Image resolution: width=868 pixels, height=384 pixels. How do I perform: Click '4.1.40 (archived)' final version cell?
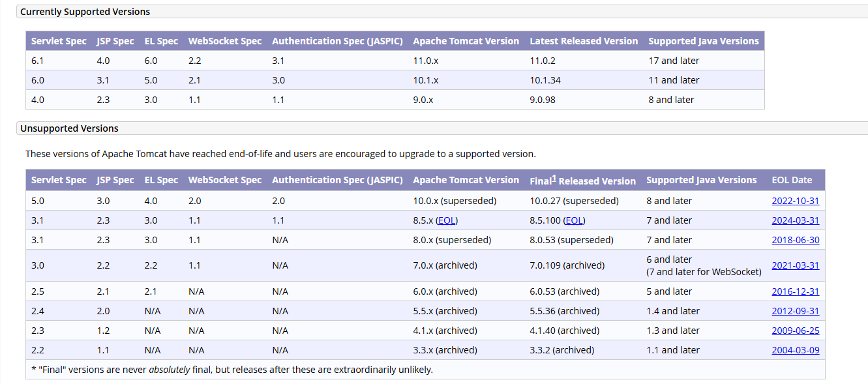click(x=564, y=331)
